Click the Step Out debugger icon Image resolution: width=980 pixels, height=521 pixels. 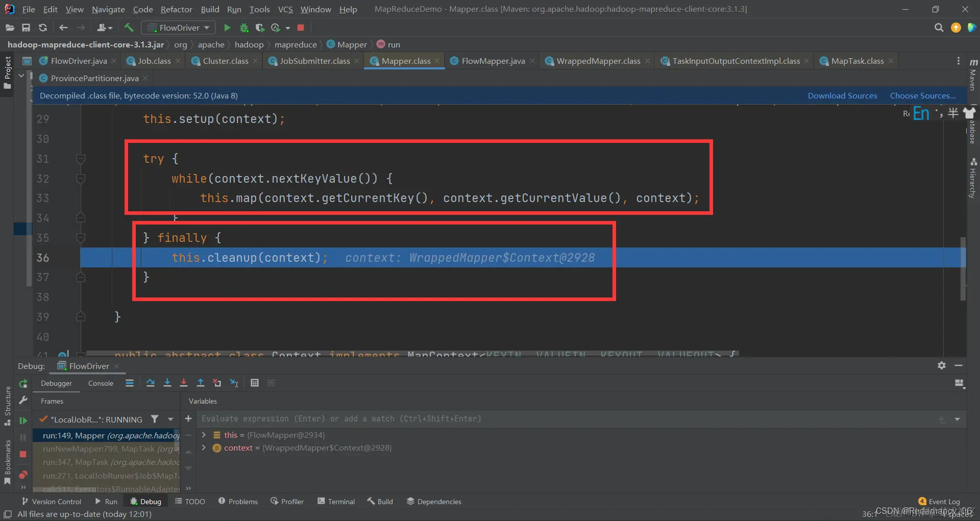point(201,383)
